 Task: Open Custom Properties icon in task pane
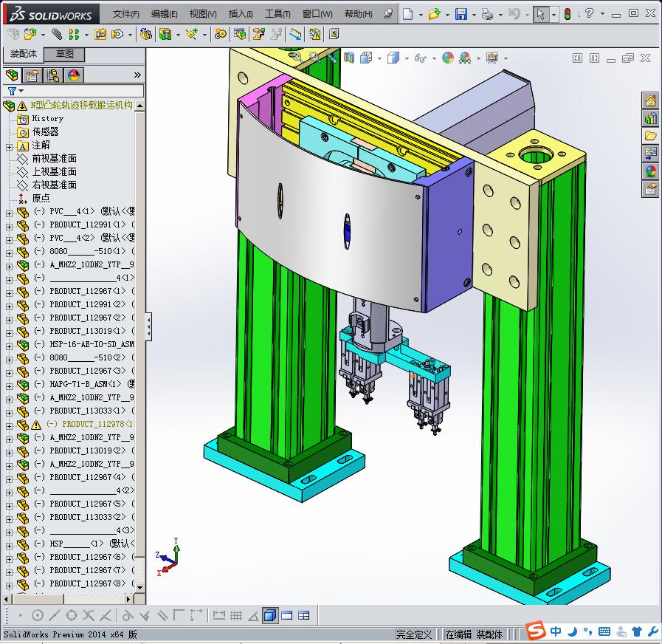click(650, 188)
